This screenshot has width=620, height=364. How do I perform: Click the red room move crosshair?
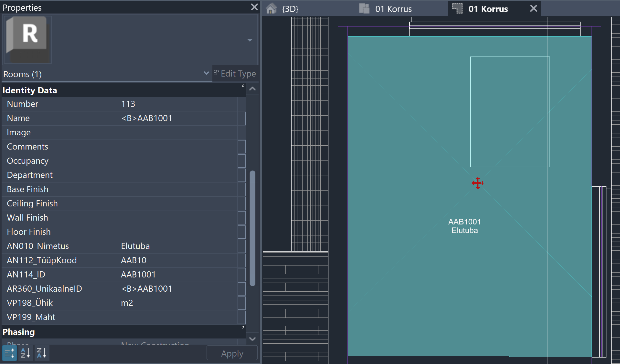tap(477, 183)
